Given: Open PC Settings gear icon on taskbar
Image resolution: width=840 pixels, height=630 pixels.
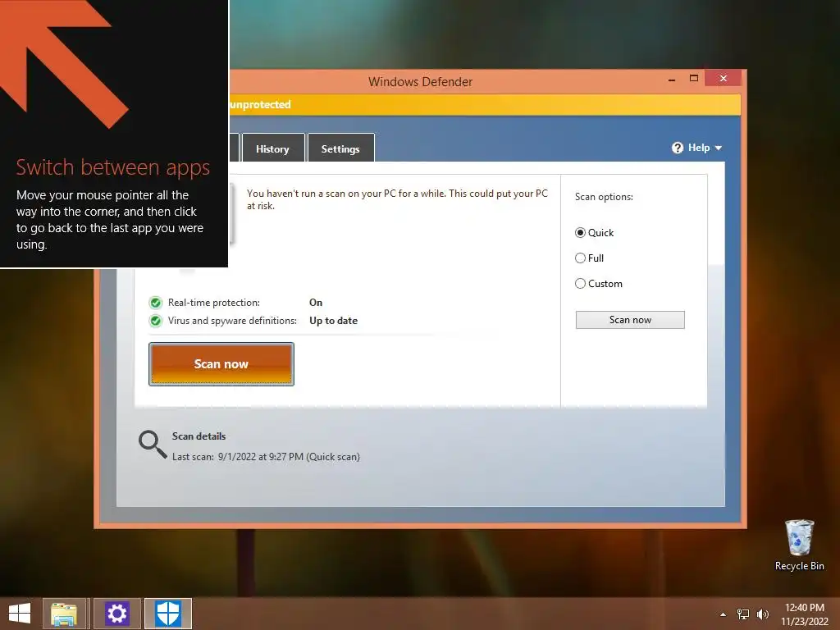Looking at the screenshot, I should (x=116, y=614).
